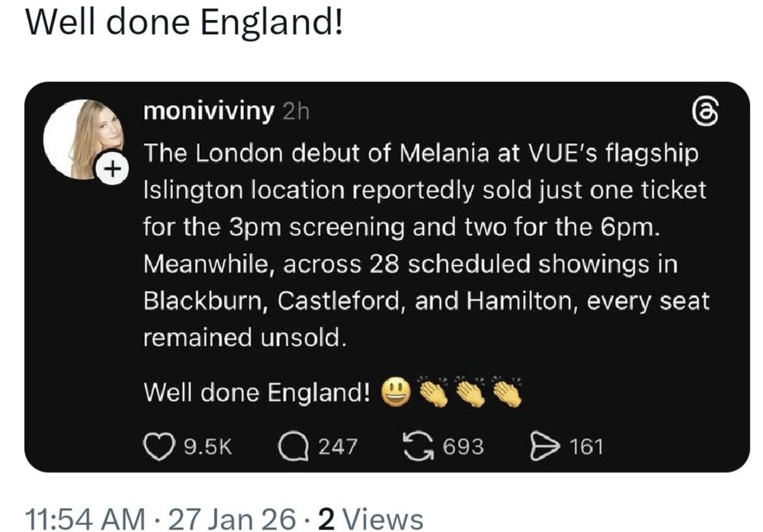Screen dimensions: 763x532
Task: Repost using the circular arrows icon
Action: (418, 446)
